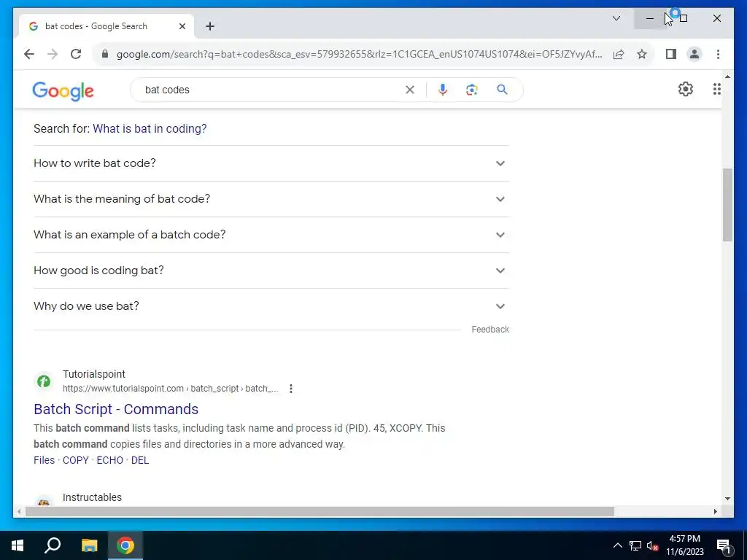The width and height of the screenshot is (747, 560).
Task: Expand 'What is the meaning of bat code?'
Action: 271,199
